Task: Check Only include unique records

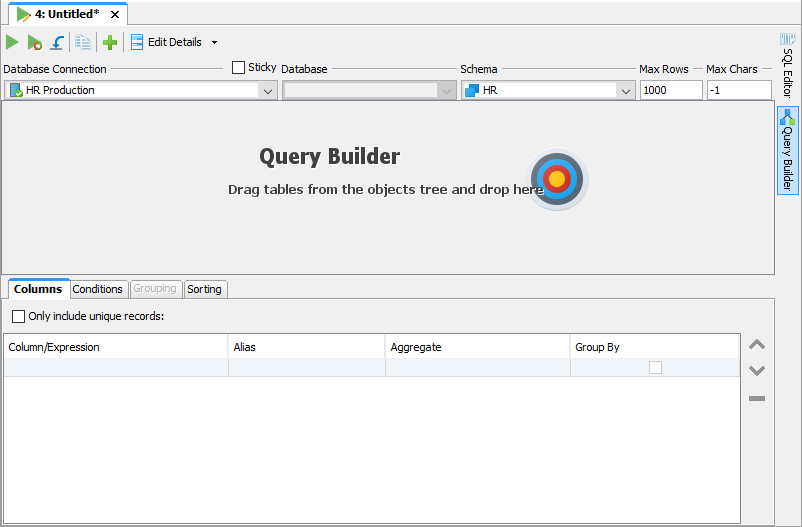Action: (x=18, y=316)
